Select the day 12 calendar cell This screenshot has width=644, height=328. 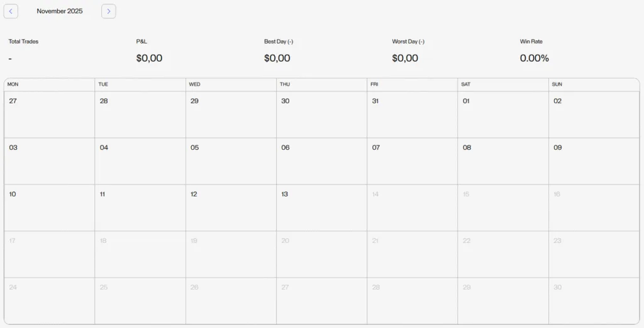231,208
